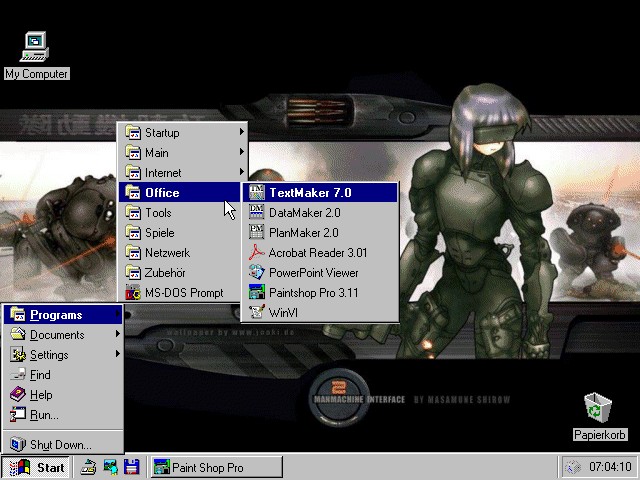Click the 07:04:10 taskbar clock
This screenshot has height=480, width=640.
610,467
